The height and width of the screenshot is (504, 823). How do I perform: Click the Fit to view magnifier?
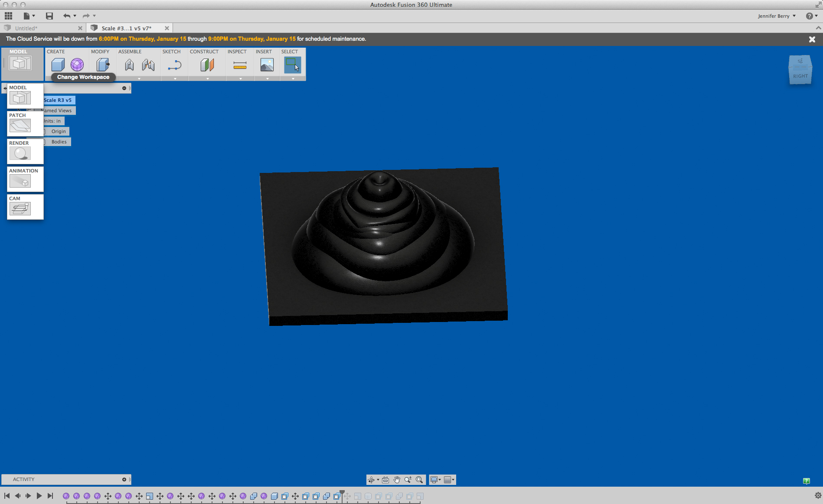419,480
